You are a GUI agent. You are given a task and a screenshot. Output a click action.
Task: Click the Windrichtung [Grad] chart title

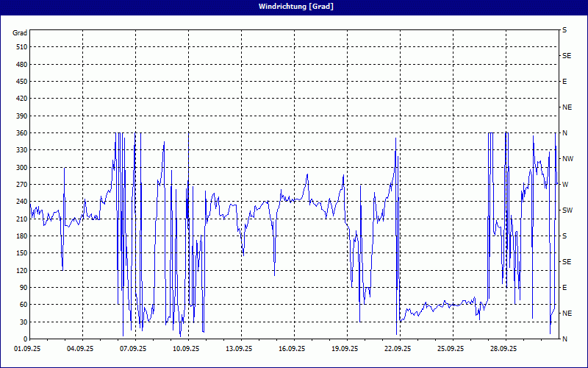[294, 7]
